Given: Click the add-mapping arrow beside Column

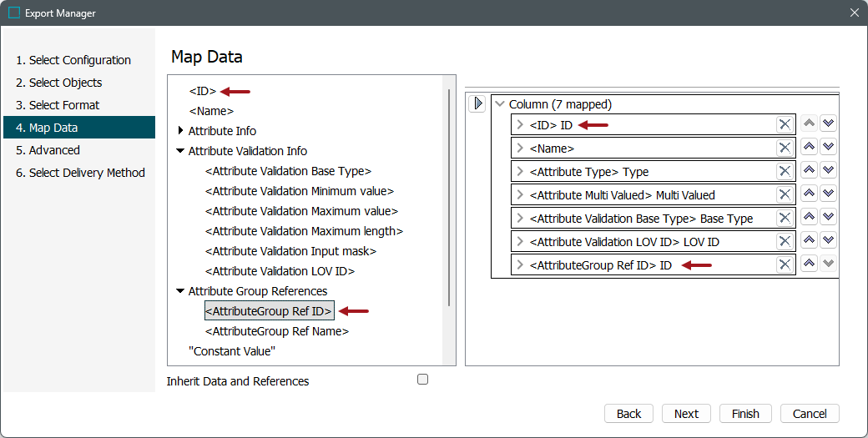Looking at the screenshot, I should (477, 104).
